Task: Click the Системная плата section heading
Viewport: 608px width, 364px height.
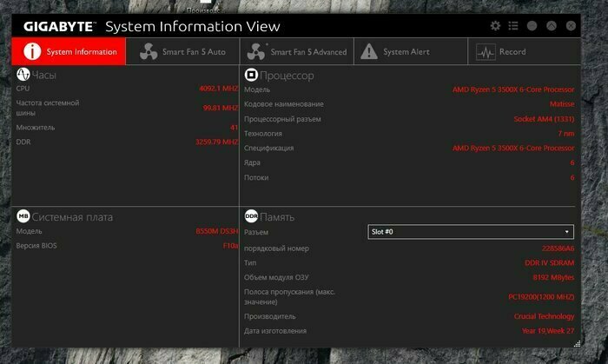Action: pyautogui.click(x=72, y=216)
